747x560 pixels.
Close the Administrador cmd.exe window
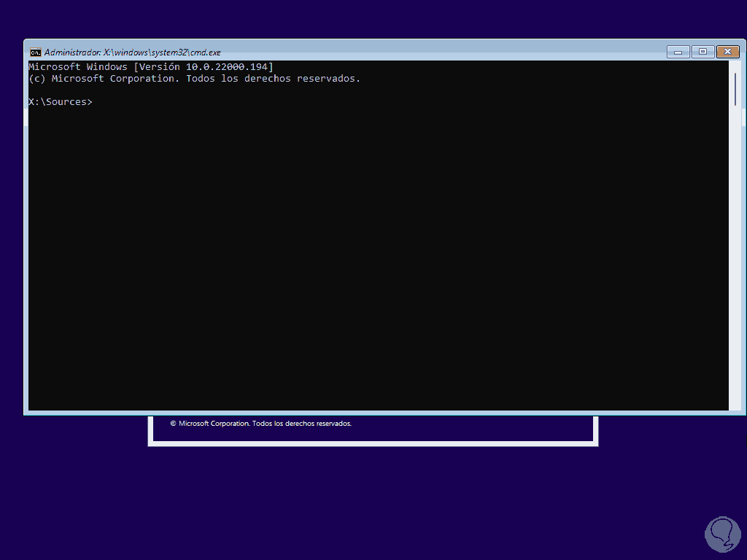(727, 52)
